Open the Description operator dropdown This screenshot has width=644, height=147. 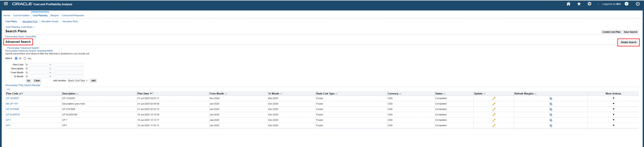pos(39,69)
